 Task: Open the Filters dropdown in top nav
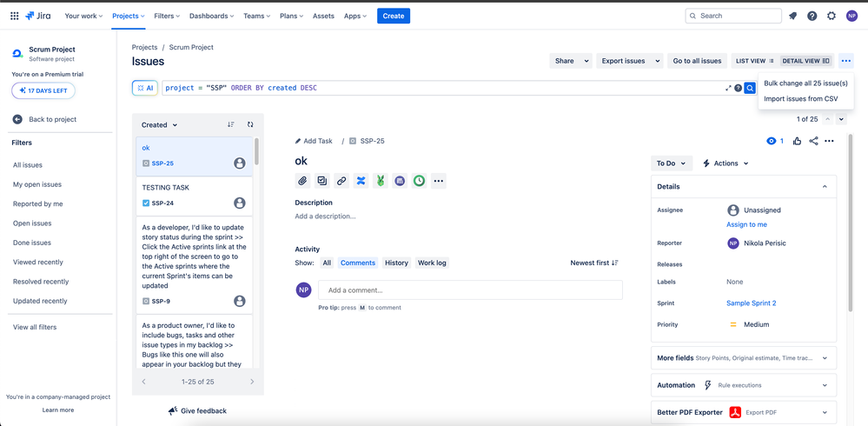pos(167,16)
